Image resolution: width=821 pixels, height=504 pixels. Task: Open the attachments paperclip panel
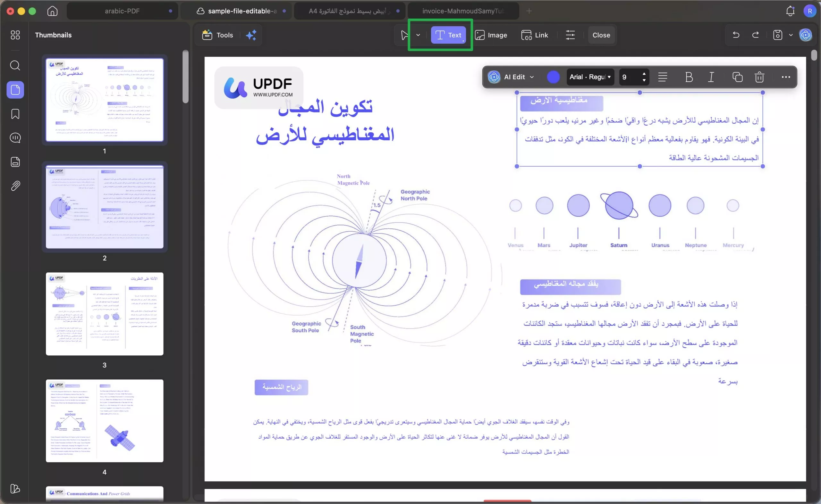(15, 186)
